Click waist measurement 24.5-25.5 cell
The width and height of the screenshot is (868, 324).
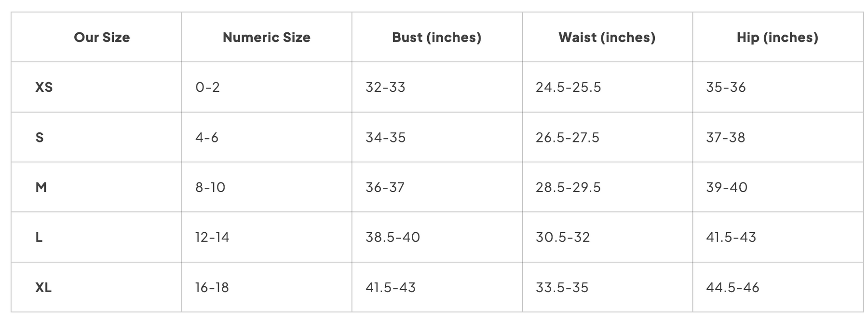[x=568, y=87]
